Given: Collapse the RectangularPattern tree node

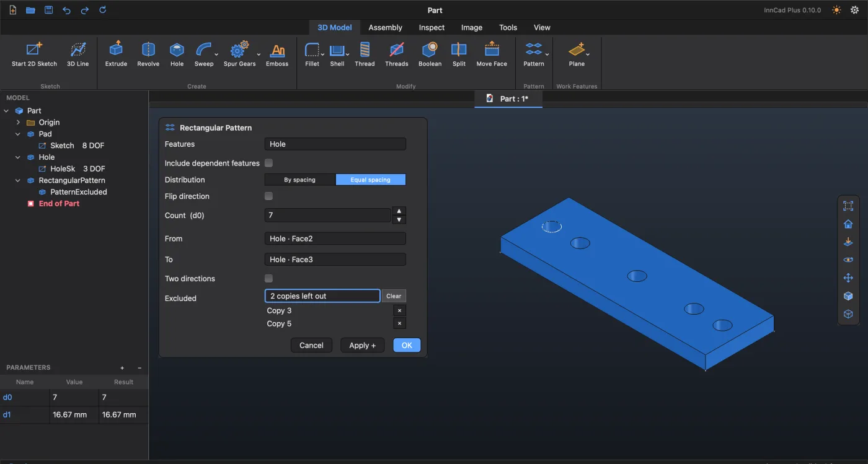Looking at the screenshot, I should pos(19,180).
